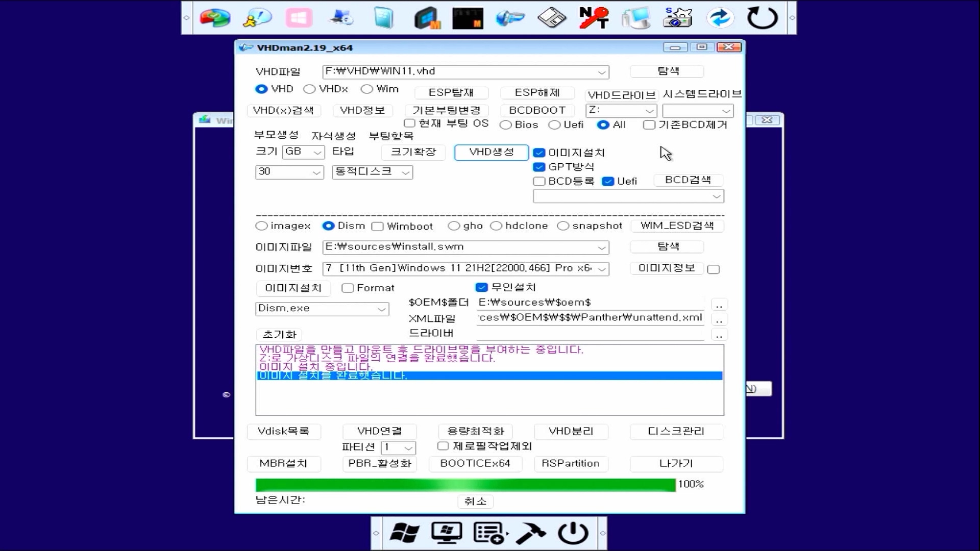
Task: Click the green 100% progress bar
Action: (465, 485)
